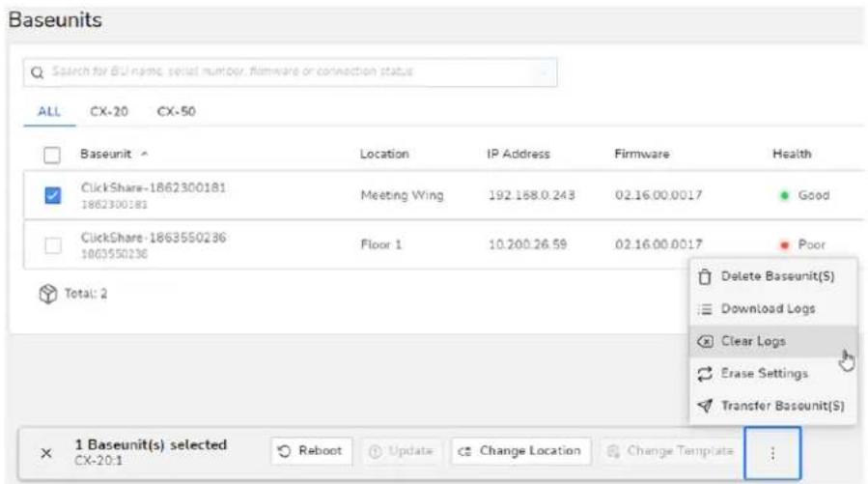868x484 pixels.
Task: Click the baseunit search input field
Action: tap(290, 72)
